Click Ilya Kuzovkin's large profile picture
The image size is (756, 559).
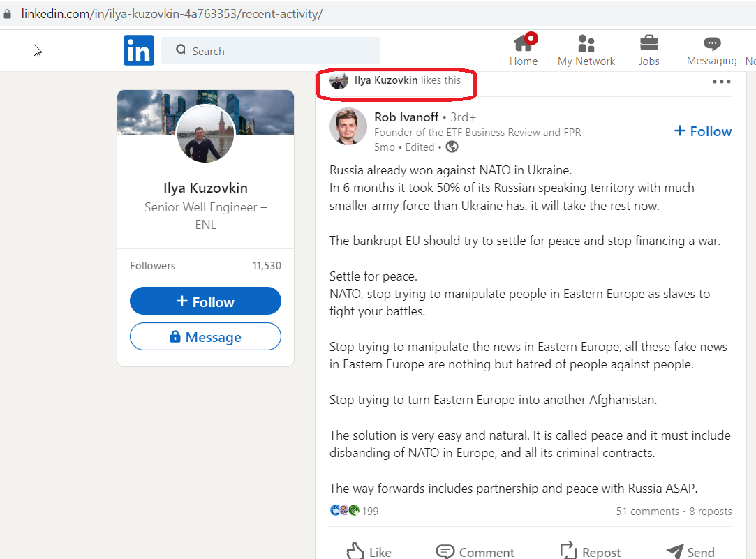(x=205, y=133)
